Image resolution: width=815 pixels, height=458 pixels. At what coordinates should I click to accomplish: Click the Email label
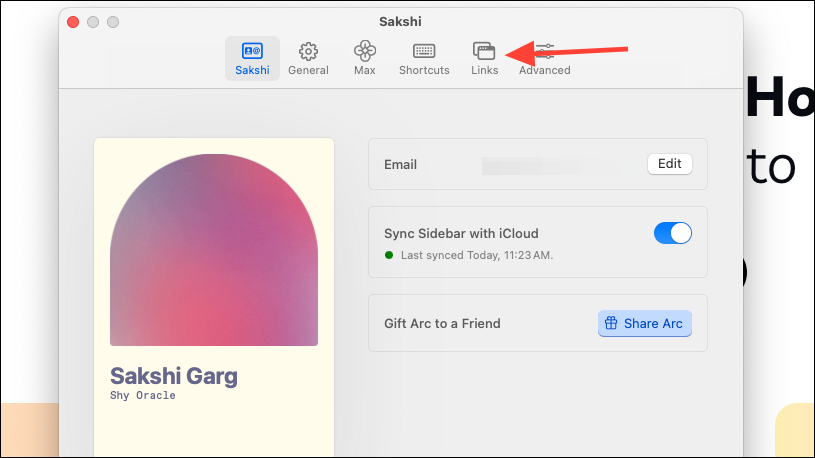coord(400,164)
